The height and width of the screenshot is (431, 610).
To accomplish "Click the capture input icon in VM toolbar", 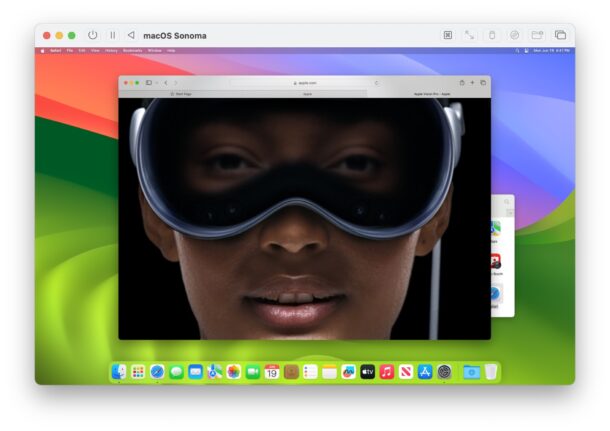I will [448, 35].
